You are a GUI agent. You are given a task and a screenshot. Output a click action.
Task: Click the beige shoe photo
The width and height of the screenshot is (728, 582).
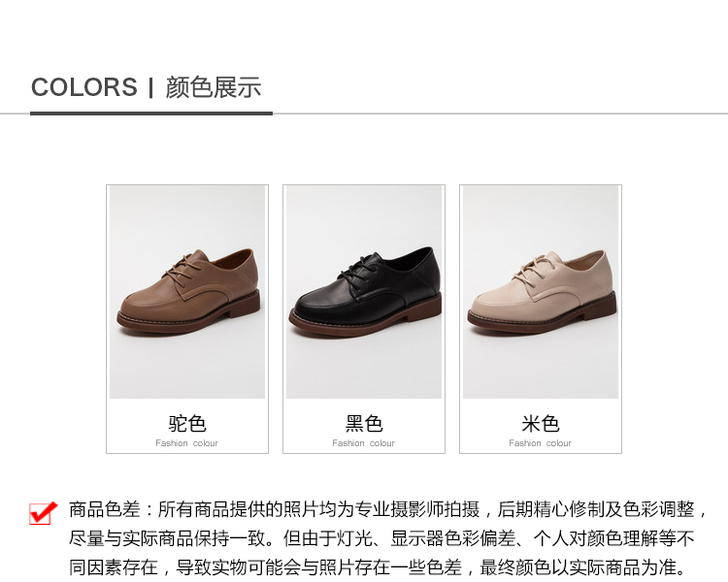[541, 292]
